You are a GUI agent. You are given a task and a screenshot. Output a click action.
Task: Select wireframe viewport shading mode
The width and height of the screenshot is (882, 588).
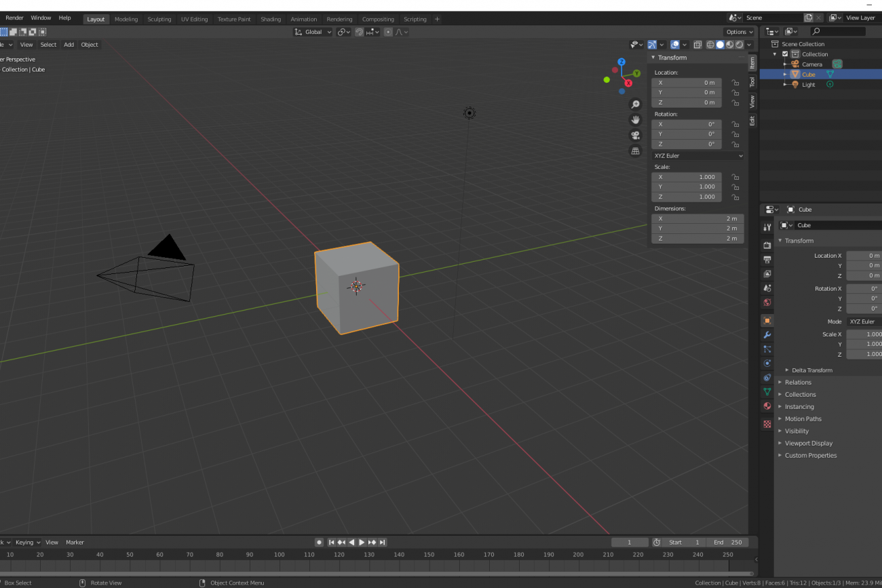(x=710, y=45)
